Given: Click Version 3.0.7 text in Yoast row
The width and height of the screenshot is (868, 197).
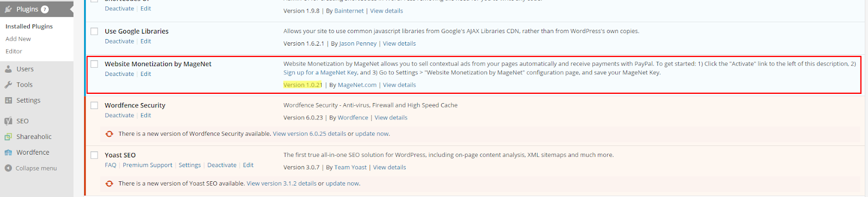Looking at the screenshot, I should [x=301, y=167].
